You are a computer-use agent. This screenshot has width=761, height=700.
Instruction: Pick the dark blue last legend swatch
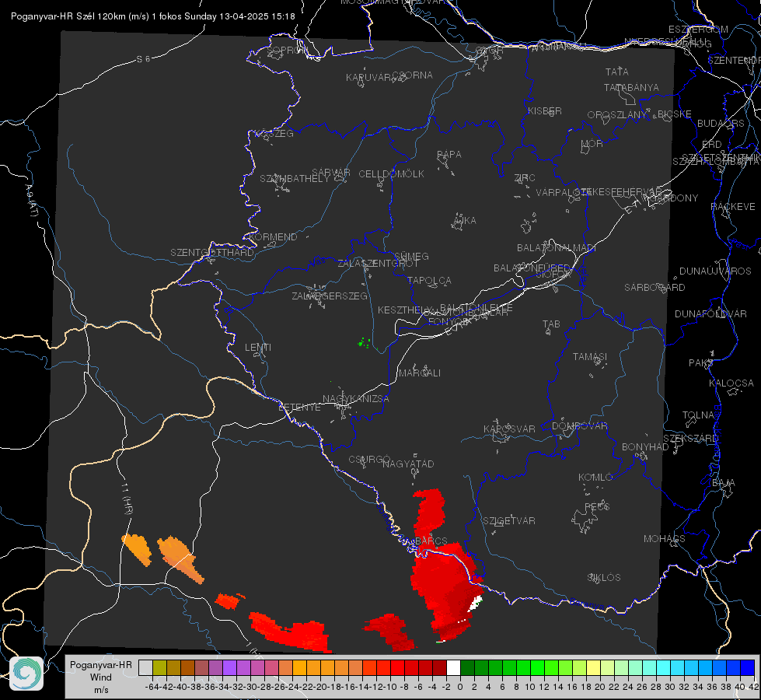(748, 667)
